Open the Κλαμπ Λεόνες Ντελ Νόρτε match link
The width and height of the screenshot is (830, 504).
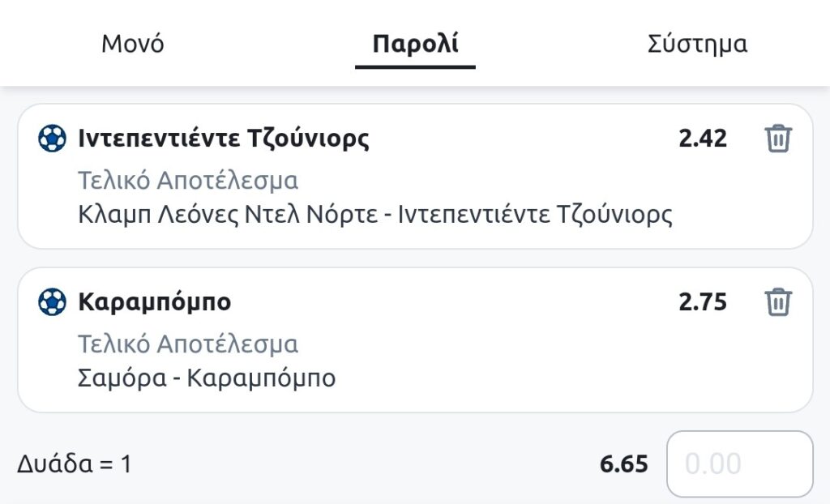[375, 215]
